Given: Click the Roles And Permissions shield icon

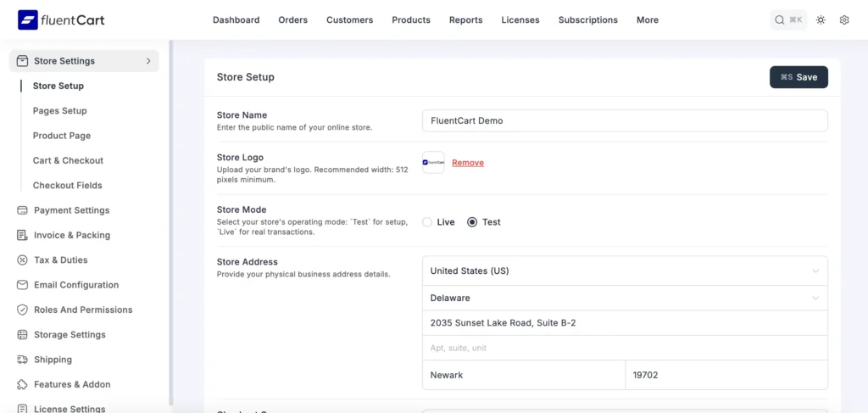Looking at the screenshot, I should (x=23, y=310).
